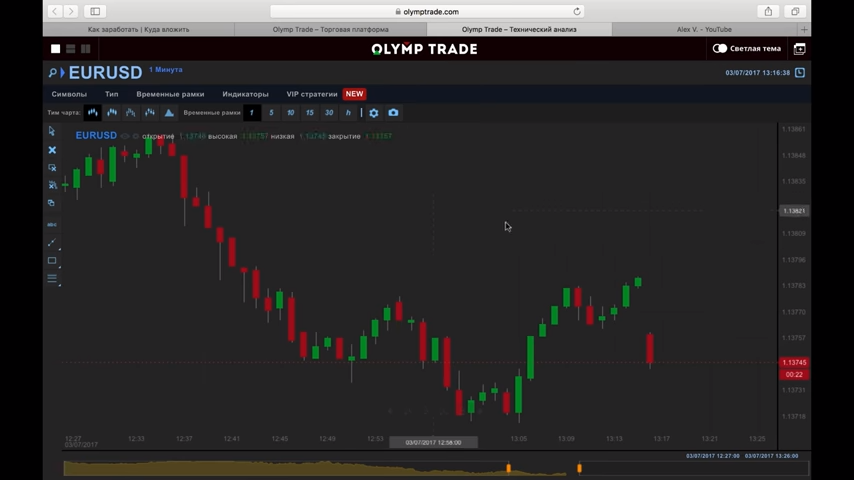
Task: Set timeframe to 5 minutes
Action: pyautogui.click(x=271, y=113)
